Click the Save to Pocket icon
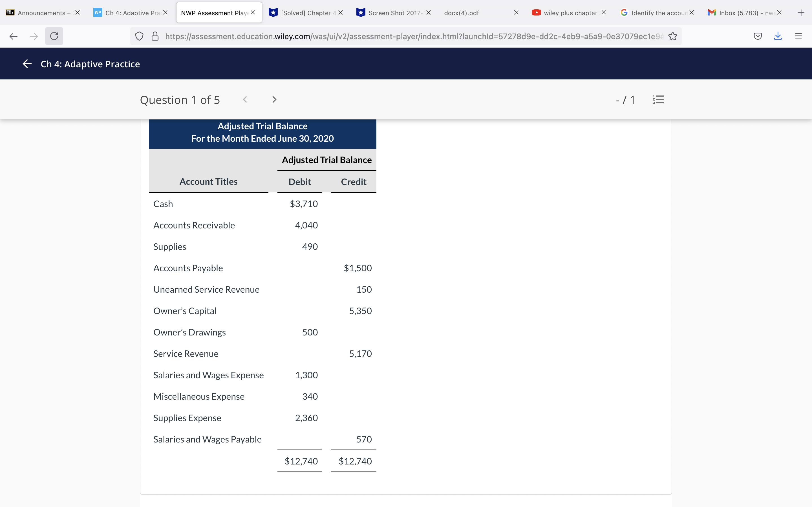Screen dimensions: 812x507 pyautogui.click(x=758, y=36)
